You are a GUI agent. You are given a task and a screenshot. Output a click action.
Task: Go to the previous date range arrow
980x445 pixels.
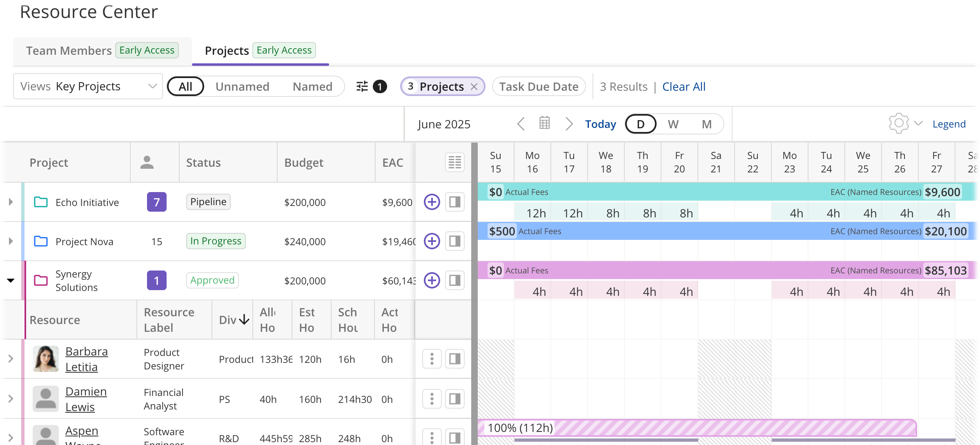click(x=521, y=123)
